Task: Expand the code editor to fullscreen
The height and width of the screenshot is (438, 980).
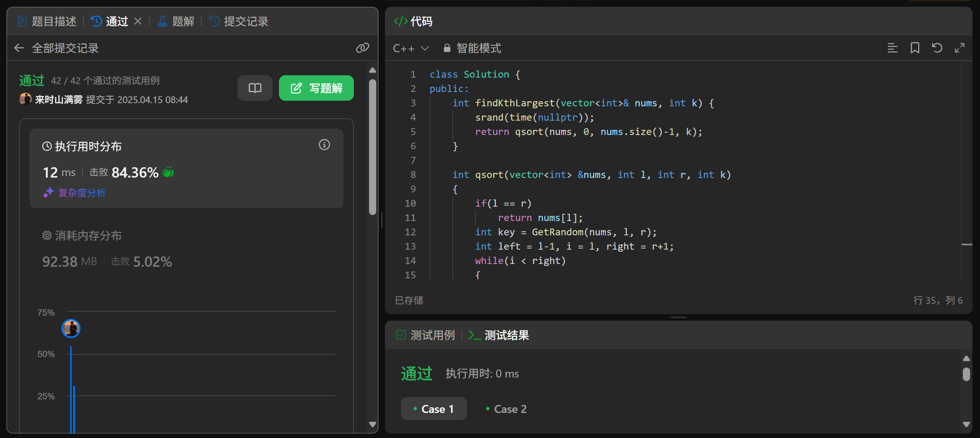Action: click(960, 48)
